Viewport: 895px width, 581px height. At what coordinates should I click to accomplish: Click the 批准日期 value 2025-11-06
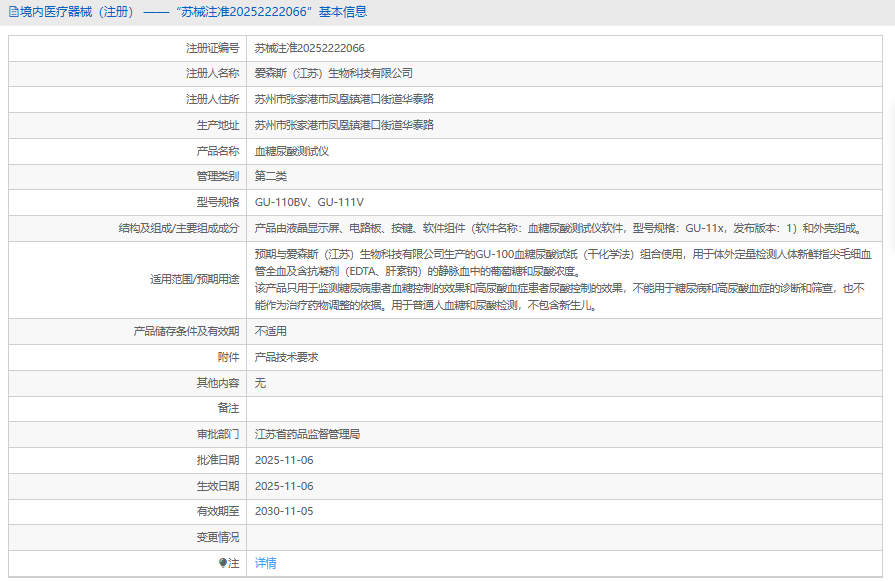tap(284, 460)
